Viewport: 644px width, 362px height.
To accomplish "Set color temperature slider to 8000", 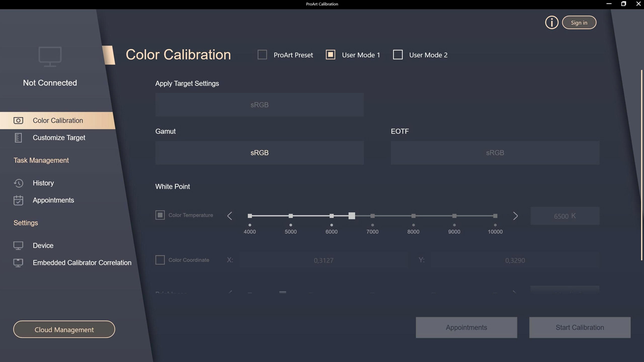I will click(x=413, y=216).
